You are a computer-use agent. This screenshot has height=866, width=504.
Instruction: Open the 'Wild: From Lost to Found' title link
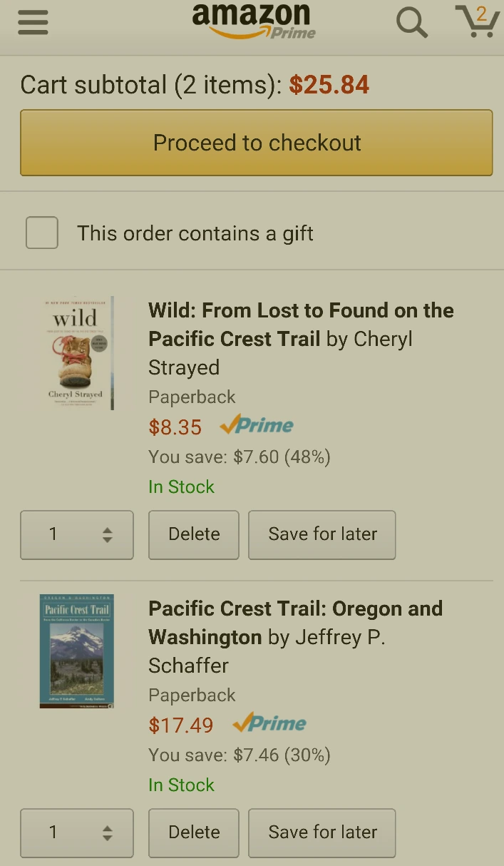pos(300,325)
